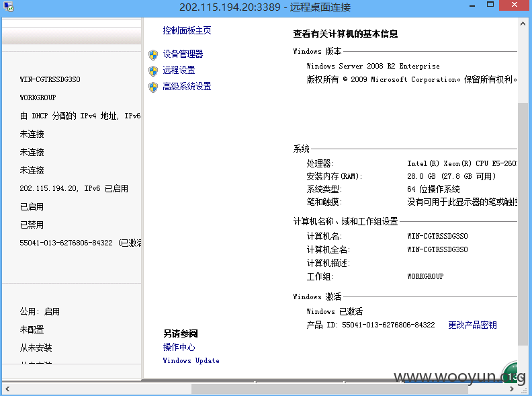Open 设备管理器 link
The width and height of the screenshot is (532, 396).
[183, 54]
